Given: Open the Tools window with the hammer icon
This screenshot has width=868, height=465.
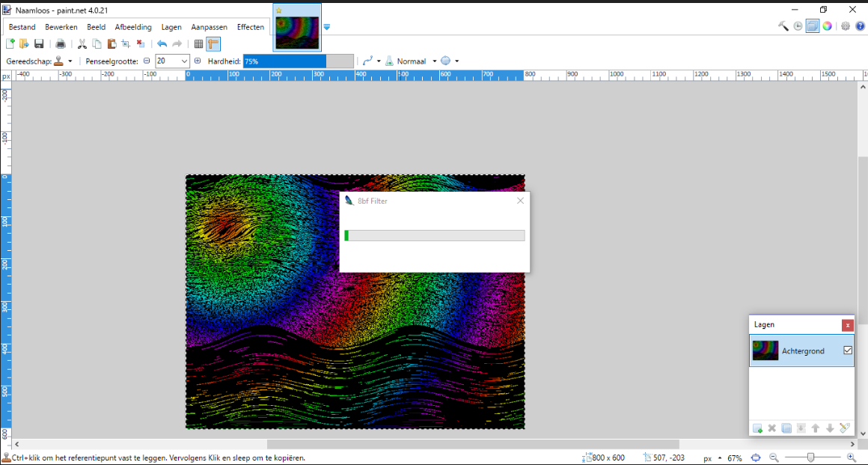Looking at the screenshot, I should coord(783,26).
